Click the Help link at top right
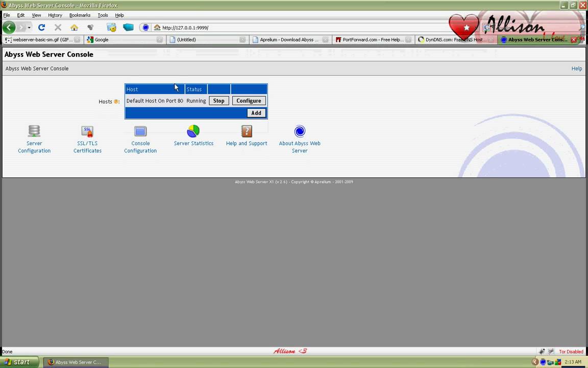 [576, 68]
